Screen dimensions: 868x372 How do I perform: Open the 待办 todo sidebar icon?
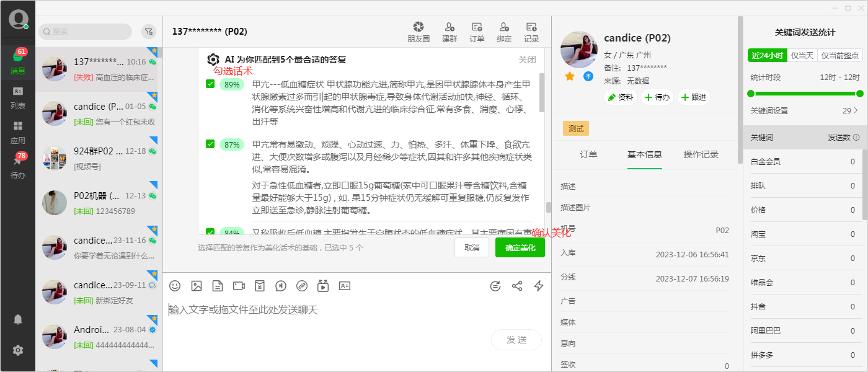(x=17, y=166)
